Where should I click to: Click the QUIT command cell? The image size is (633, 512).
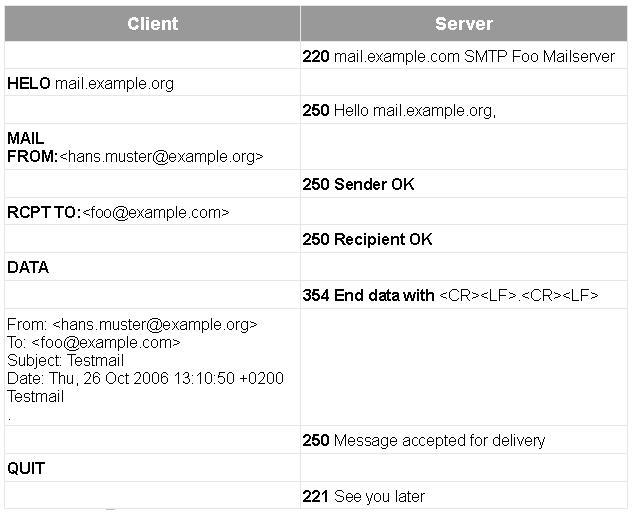pyautogui.click(x=26, y=468)
